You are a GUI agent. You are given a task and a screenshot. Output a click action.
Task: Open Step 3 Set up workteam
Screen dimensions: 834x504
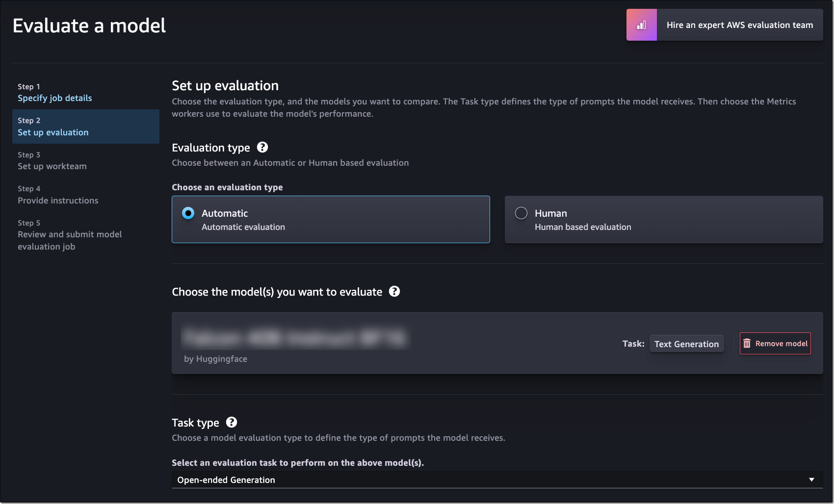pos(52,166)
